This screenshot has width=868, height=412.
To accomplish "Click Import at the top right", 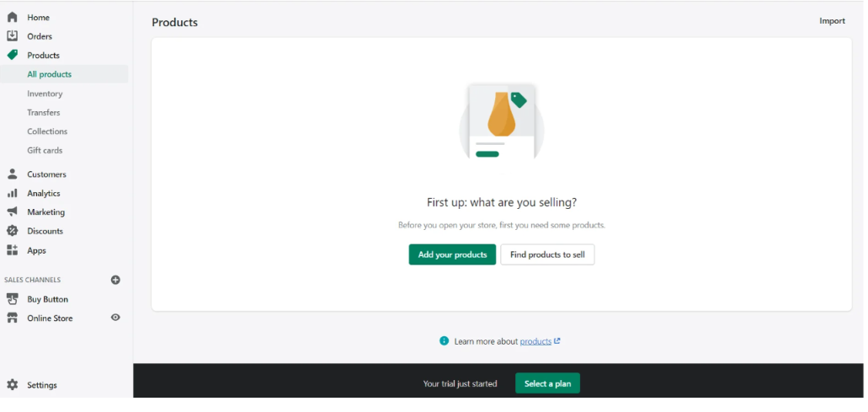I will click(x=832, y=21).
